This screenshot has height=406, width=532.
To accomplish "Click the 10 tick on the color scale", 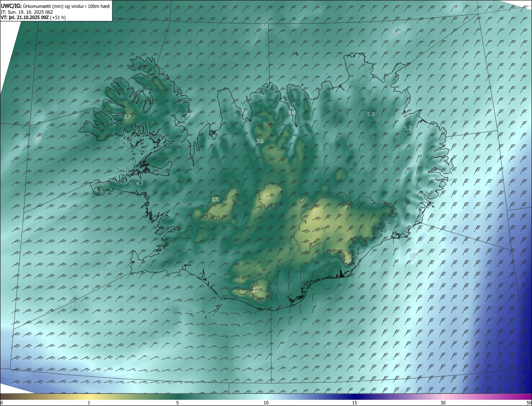I will [266, 403].
